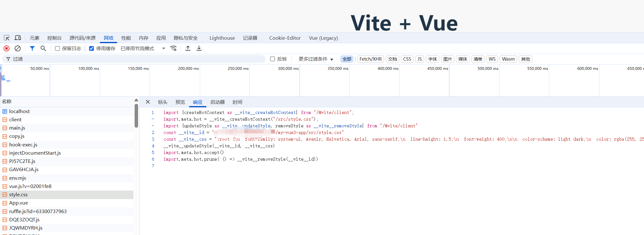Filter requests by Media type
The width and height of the screenshot is (644, 235).
click(x=463, y=59)
